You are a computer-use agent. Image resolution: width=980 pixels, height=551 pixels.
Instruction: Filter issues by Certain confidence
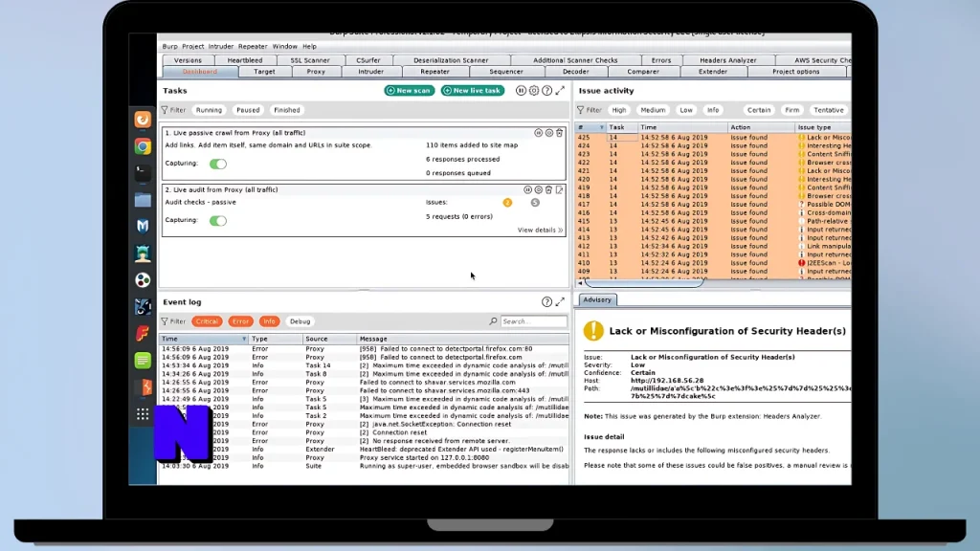pos(759,110)
